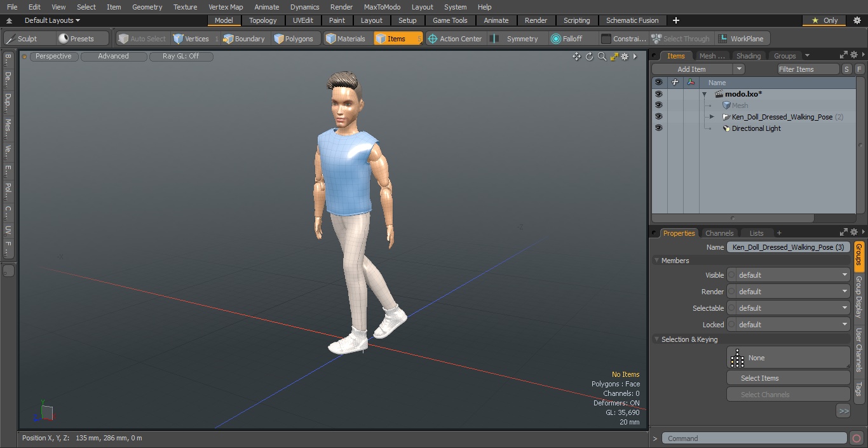
Task: Click the Filter Items field
Action: (x=808, y=69)
